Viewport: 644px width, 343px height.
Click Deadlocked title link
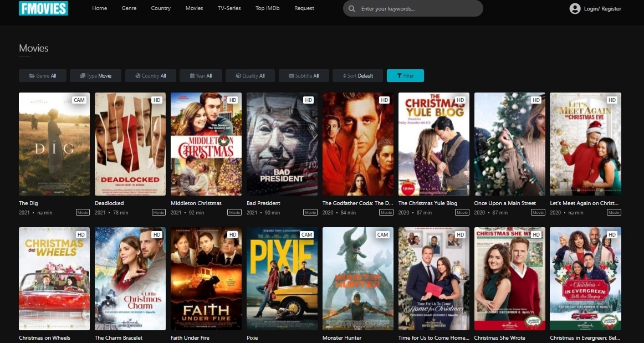click(109, 203)
